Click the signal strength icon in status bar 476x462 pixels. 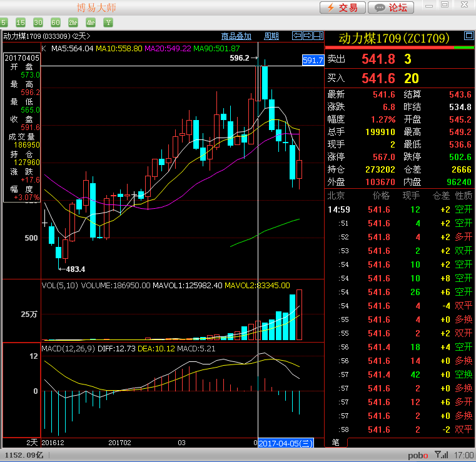click(440, 455)
